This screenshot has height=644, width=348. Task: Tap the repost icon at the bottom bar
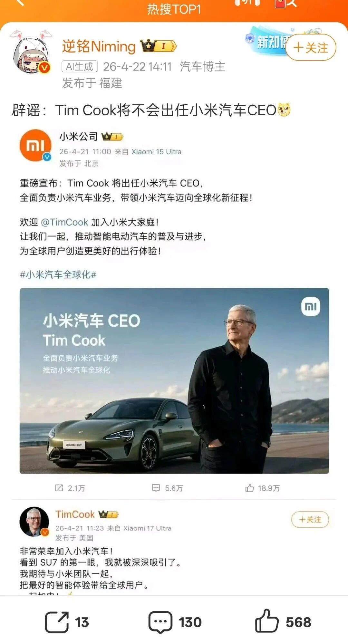coord(57,622)
